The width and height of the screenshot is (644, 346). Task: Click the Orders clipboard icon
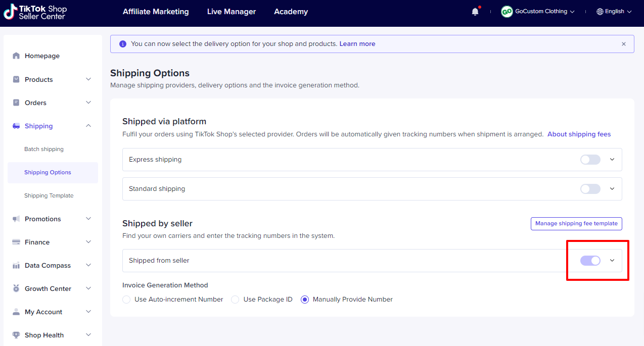pyautogui.click(x=16, y=103)
